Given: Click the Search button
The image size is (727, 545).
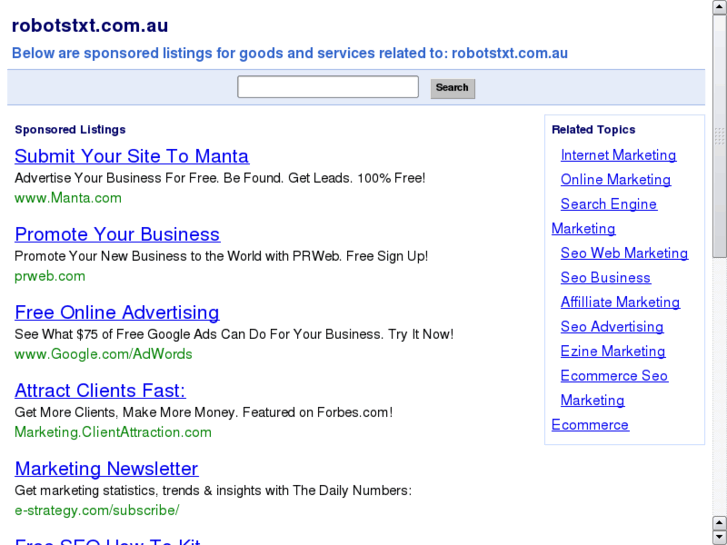Looking at the screenshot, I should pos(453,88).
